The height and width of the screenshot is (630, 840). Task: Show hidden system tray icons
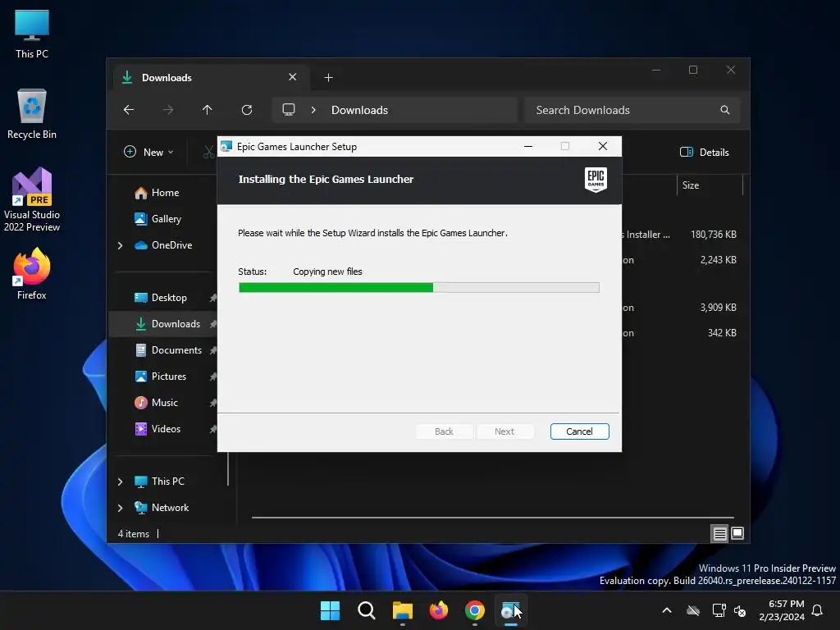click(x=667, y=610)
